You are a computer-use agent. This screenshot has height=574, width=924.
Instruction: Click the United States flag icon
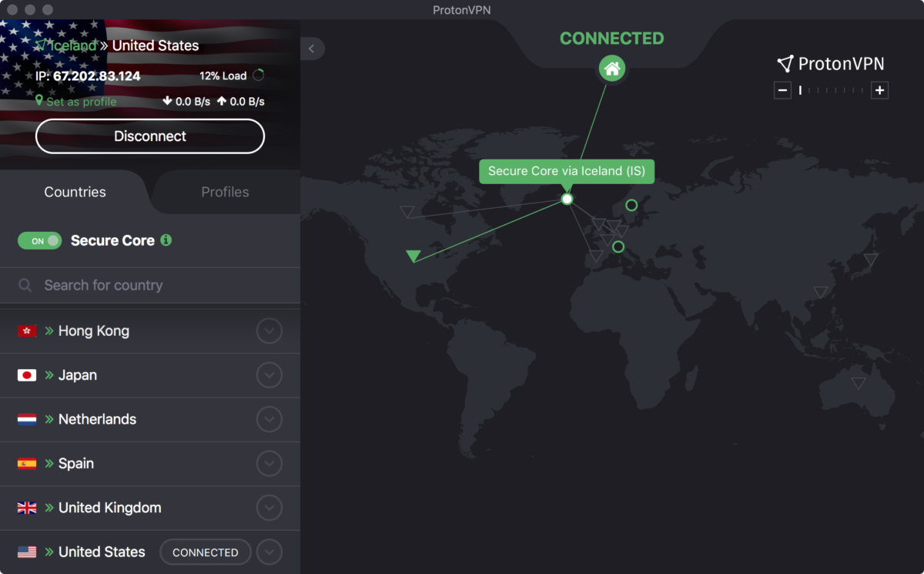[27, 552]
